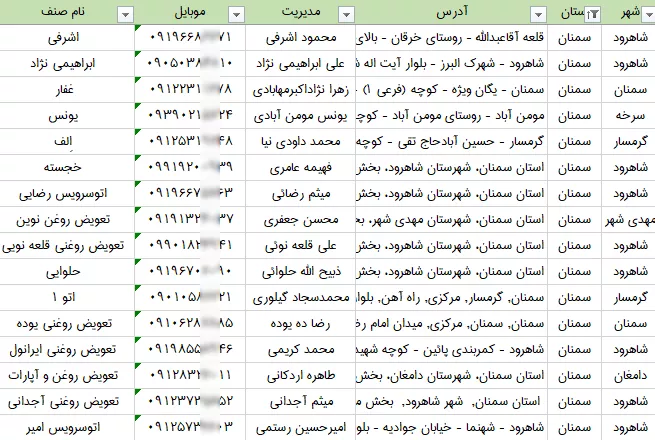The image size is (655, 440).
Task: Click استان cell in یونس مومن آبادی row
Action: coord(574,116)
